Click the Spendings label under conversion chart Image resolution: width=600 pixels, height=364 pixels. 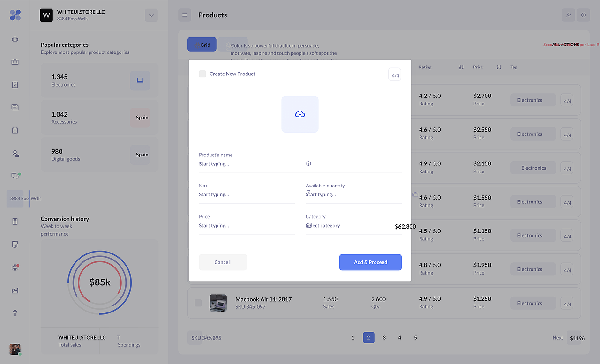tap(129, 345)
